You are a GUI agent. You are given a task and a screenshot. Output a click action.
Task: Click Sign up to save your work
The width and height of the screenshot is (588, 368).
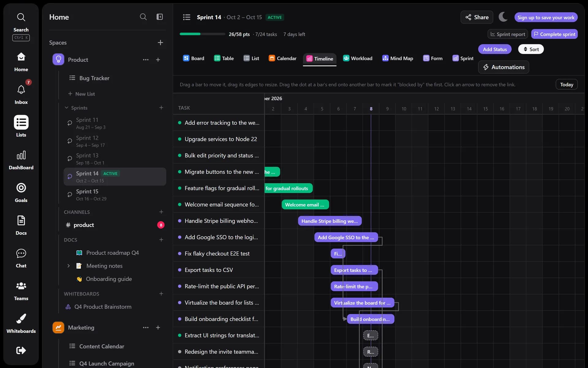click(x=546, y=17)
